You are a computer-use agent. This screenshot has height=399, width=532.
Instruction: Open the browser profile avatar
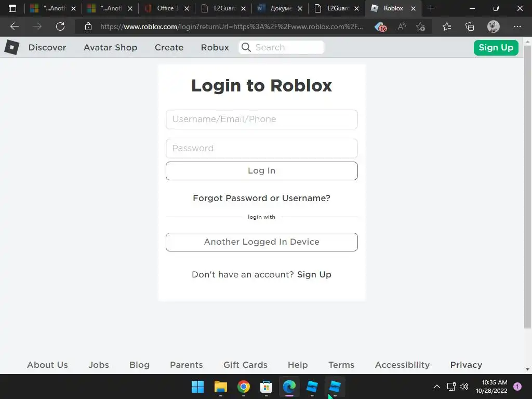(494, 26)
